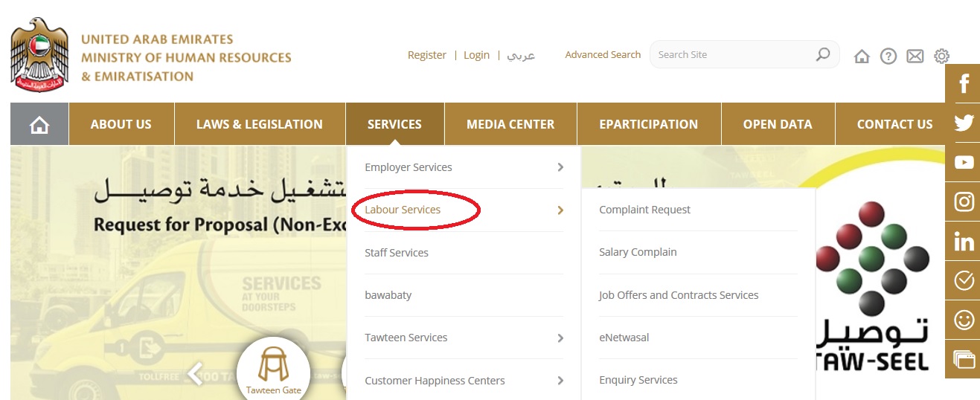Click the gray home icon in navigation bar

[39, 124]
